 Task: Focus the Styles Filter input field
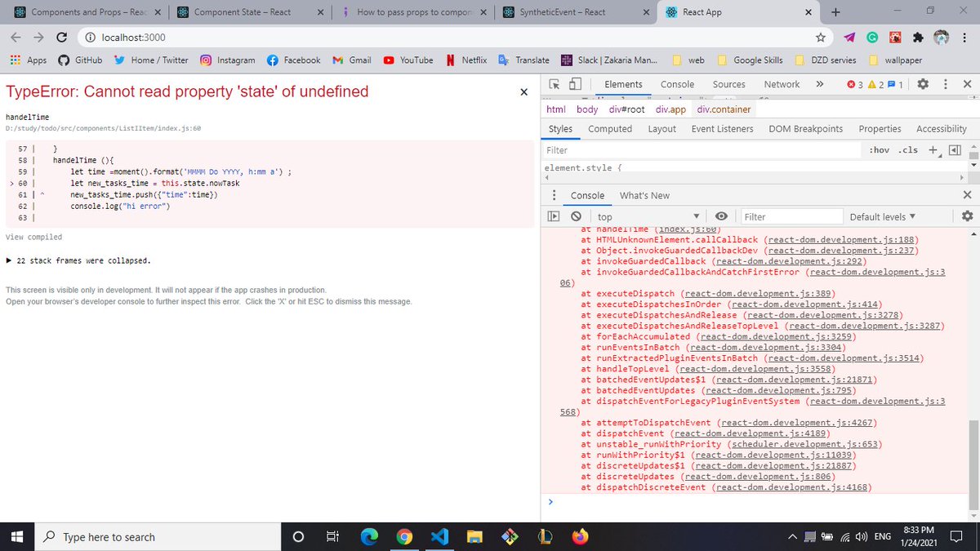[702, 150]
